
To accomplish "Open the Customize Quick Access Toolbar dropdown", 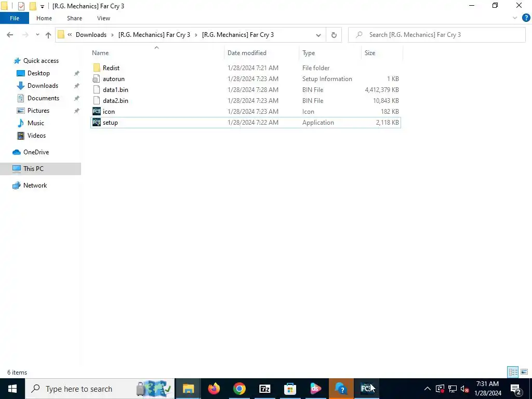I will (x=42, y=6).
